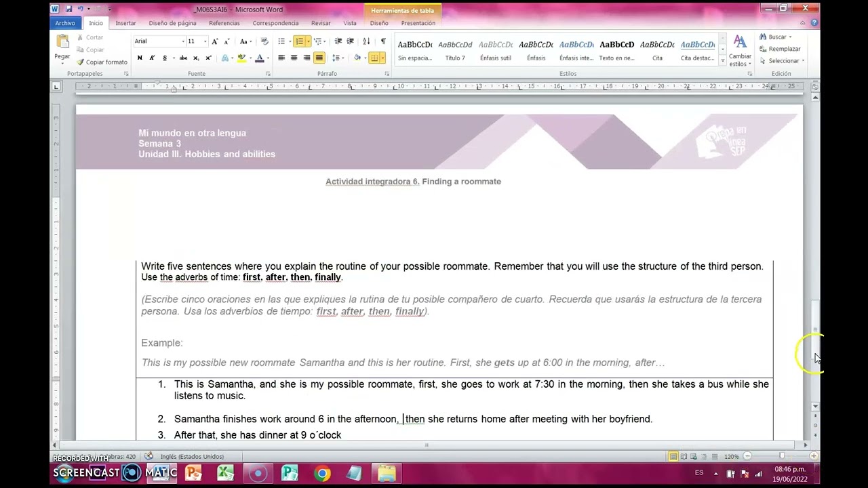Decrease paragraph indent
The height and width of the screenshot is (488, 868).
click(x=337, y=41)
